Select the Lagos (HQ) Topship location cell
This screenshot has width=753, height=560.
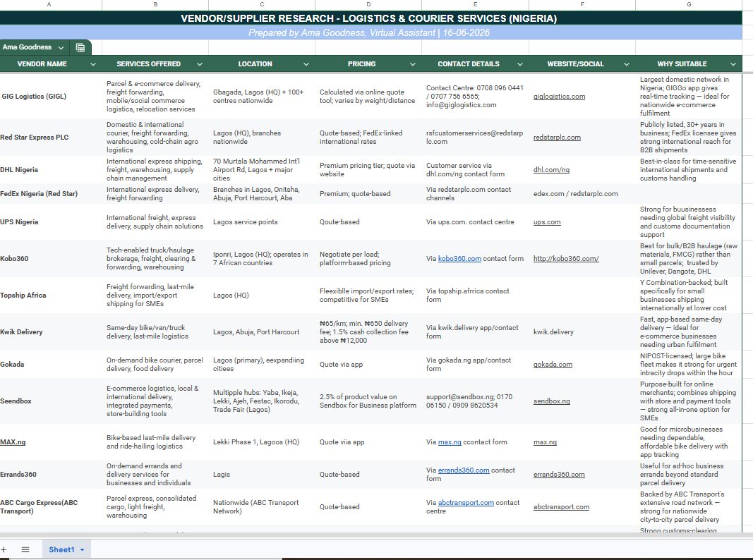(262, 295)
